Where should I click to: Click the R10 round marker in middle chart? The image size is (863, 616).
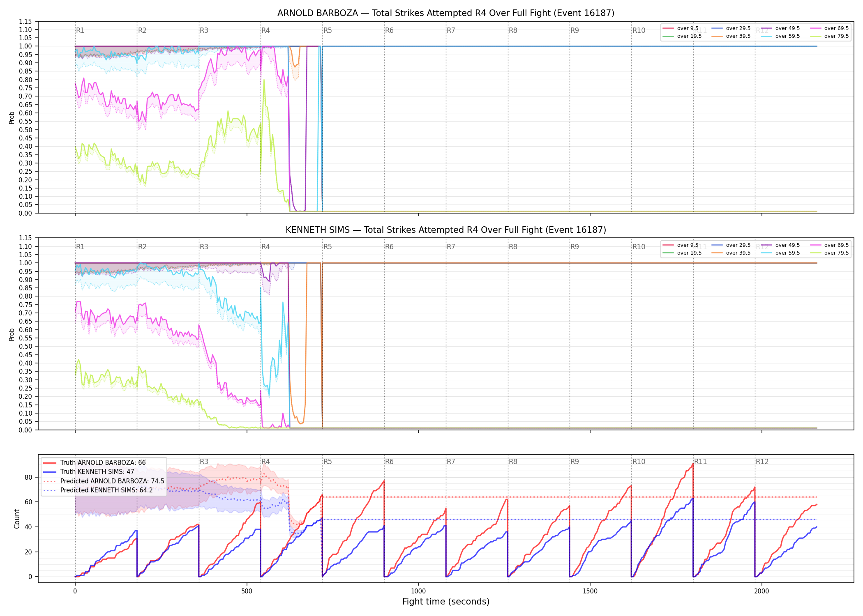click(x=639, y=247)
